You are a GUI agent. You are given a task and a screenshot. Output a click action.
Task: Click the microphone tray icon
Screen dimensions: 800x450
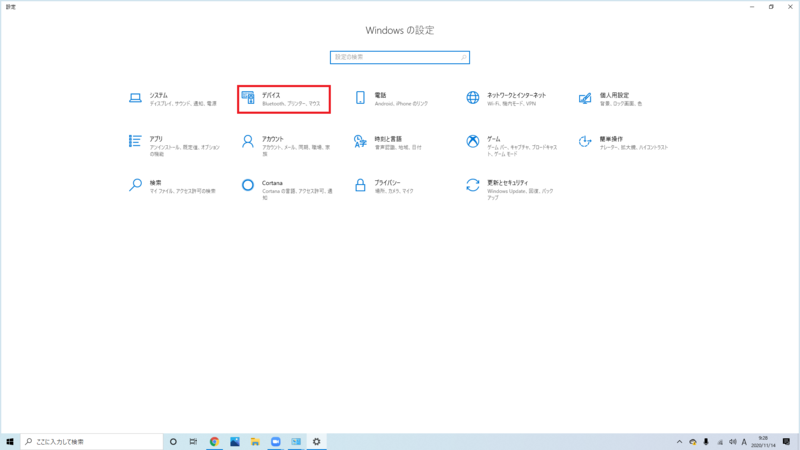(706, 442)
